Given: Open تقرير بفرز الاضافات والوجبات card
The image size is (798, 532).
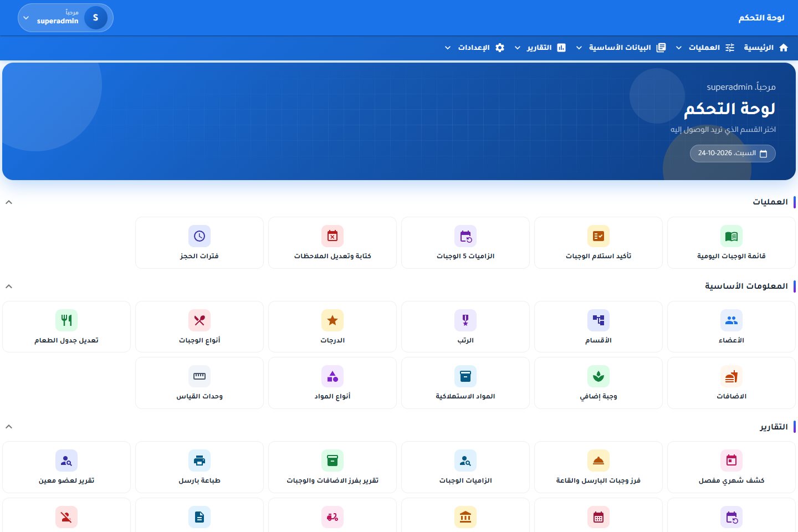Looking at the screenshot, I should pyautogui.click(x=332, y=467).
